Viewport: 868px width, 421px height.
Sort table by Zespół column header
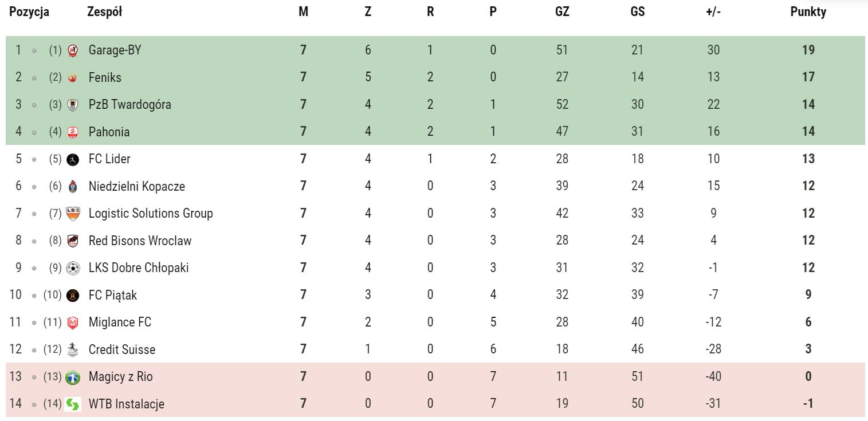point(104,12)
